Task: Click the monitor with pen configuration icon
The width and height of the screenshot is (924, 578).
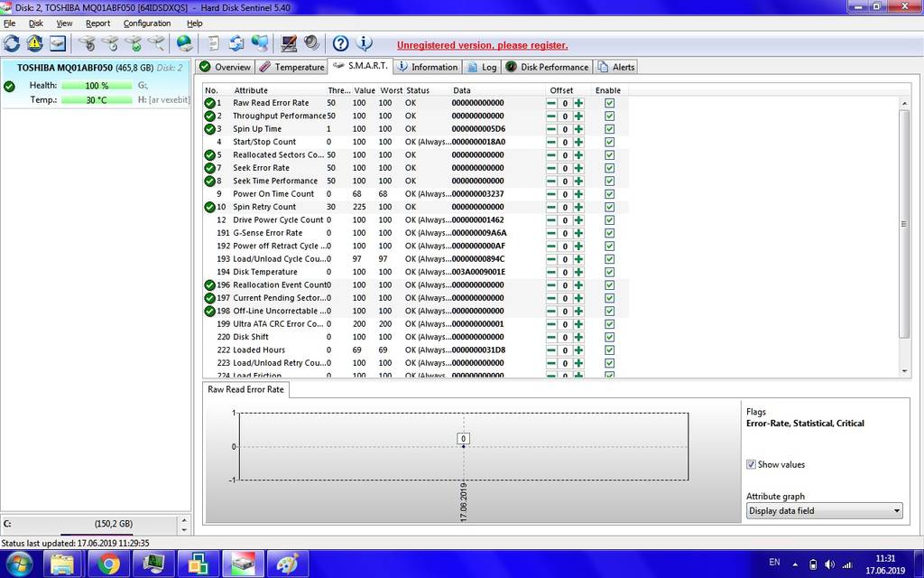Action: 289,43
